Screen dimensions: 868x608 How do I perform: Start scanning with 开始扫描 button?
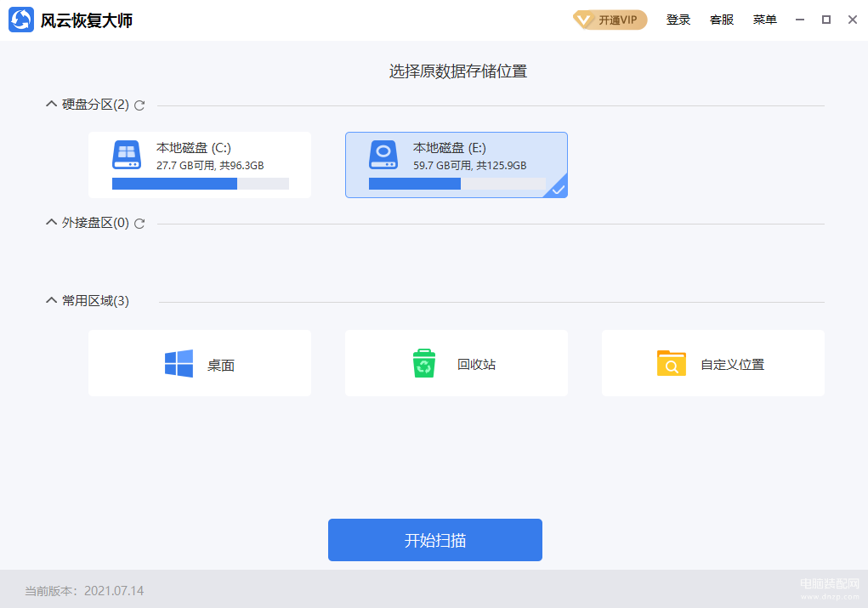pos(435,540)
